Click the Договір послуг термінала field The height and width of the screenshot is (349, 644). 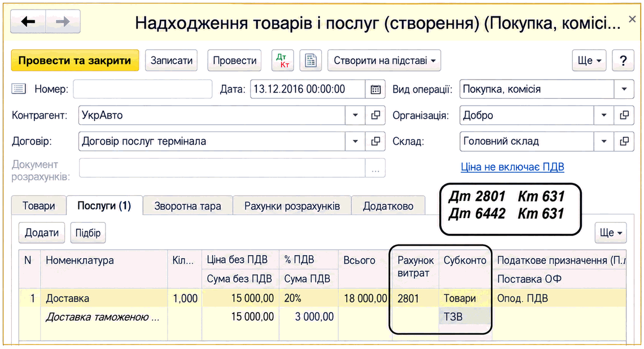[212, 141]
